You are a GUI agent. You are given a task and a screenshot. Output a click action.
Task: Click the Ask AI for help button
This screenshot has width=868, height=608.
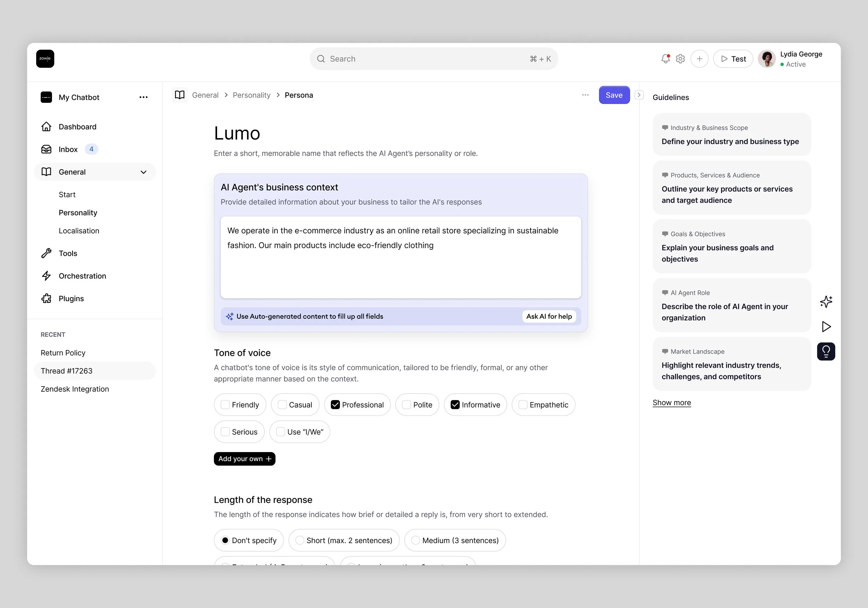549,316
